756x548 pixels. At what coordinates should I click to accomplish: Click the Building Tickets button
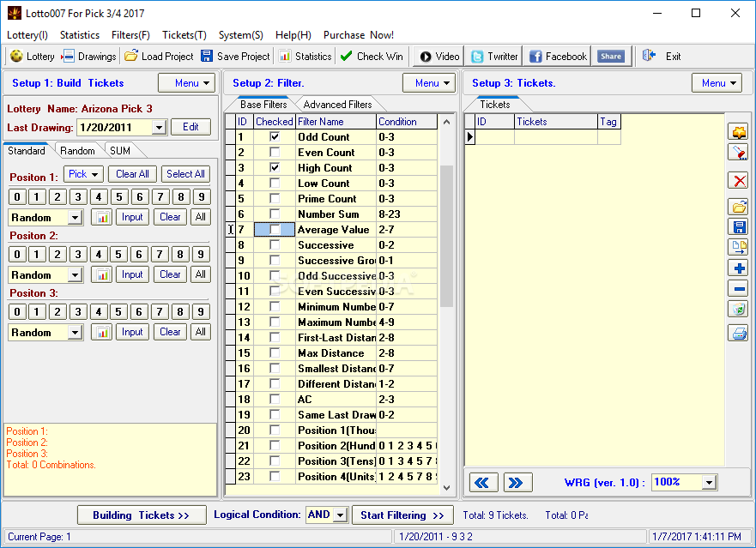142,515
